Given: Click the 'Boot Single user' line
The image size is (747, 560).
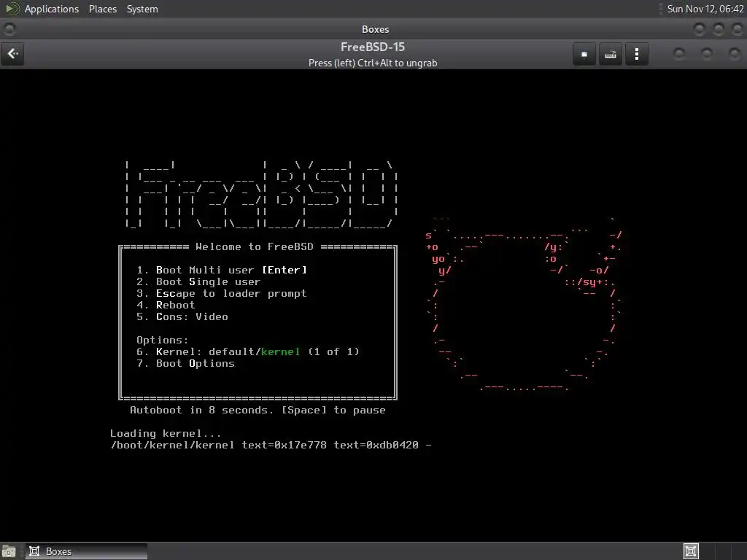Looking at the screenshot, I should coord(198,282).
